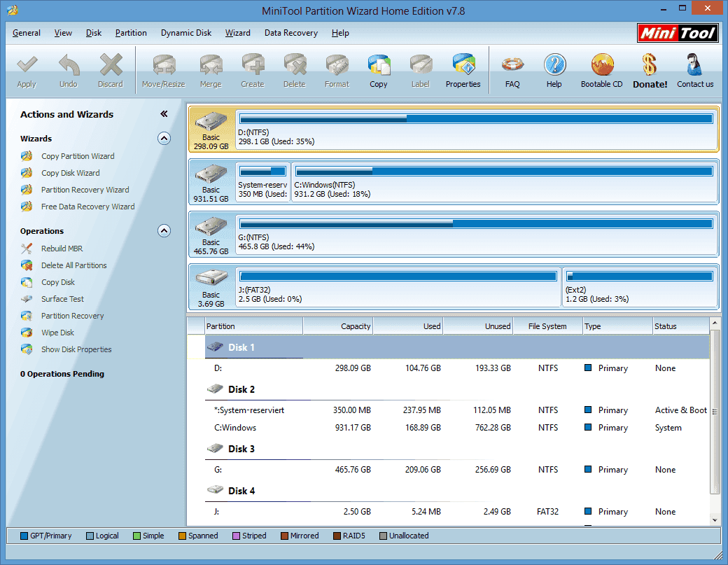Click the Create partition icon

[253, 65]
